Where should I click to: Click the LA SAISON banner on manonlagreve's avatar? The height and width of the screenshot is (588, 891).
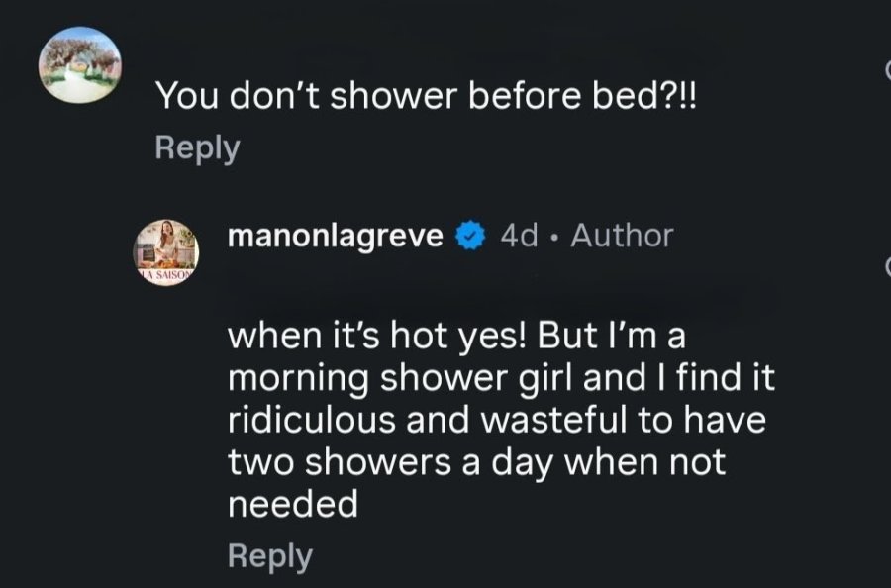pyautogui.click(x=166, y=275)
